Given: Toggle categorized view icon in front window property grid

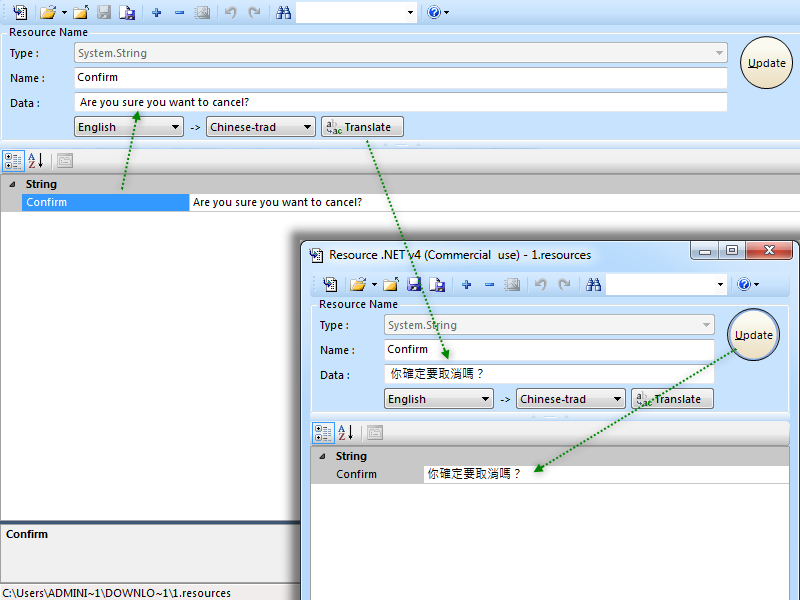Looking at the screenshot, I should pos(323,433).
